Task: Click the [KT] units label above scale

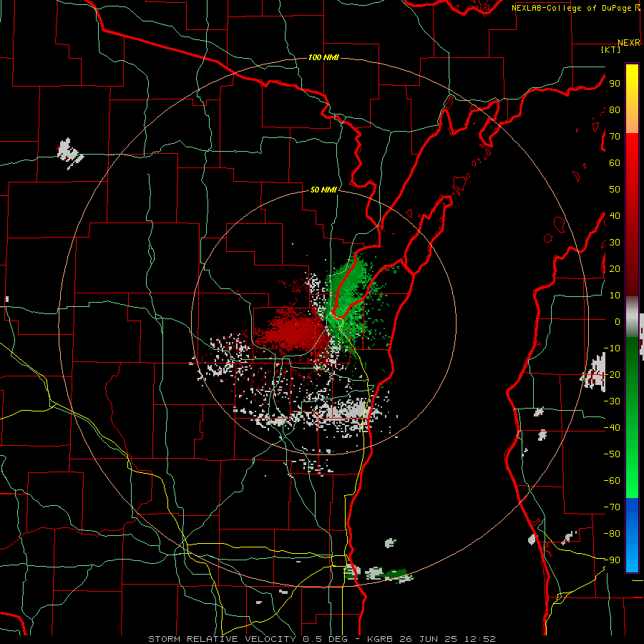Action: (x=611, y=49)
